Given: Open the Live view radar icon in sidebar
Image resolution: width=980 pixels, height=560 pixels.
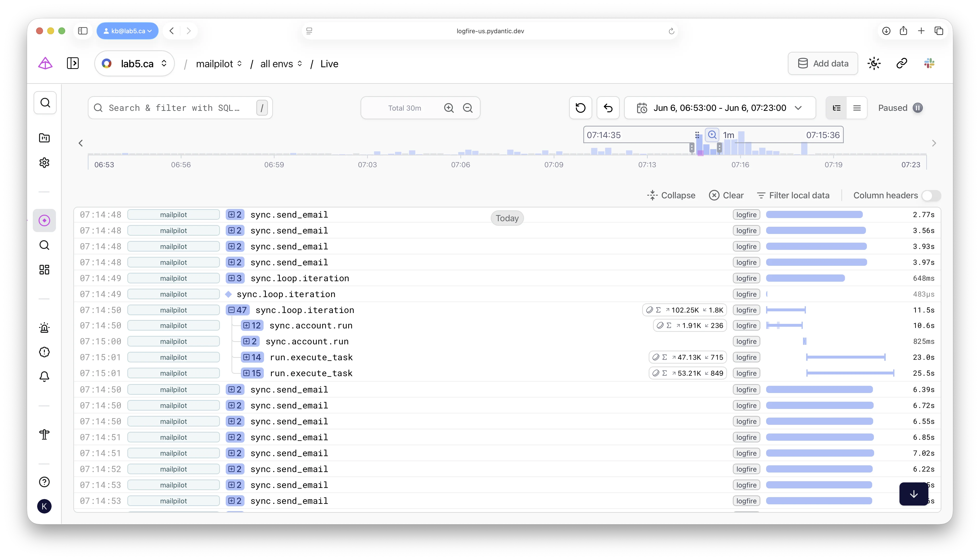Looking at the screenshot, I should pos(44,220).
